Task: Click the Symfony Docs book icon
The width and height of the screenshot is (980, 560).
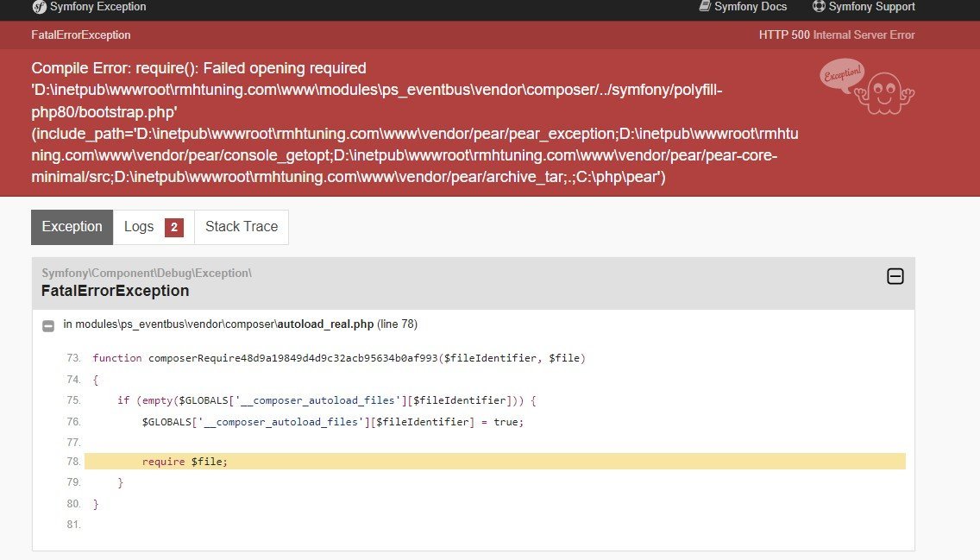Action: 704,6
